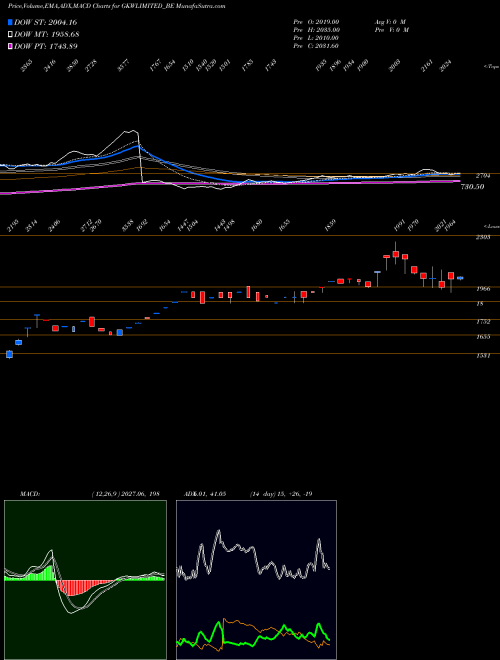
Task: Click the 1752 price level label
Action: (x=483, y=322)
